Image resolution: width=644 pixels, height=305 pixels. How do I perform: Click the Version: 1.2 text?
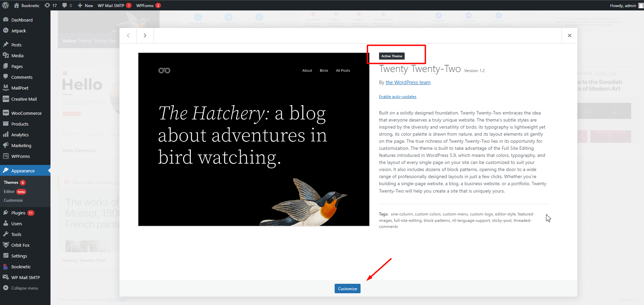pyautogui.click(x=474, y=71)
